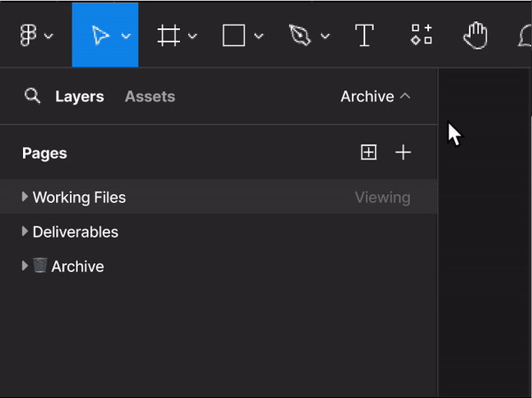Select the Text tool
The height and width of the screenshot is (398, 532).
364,35
